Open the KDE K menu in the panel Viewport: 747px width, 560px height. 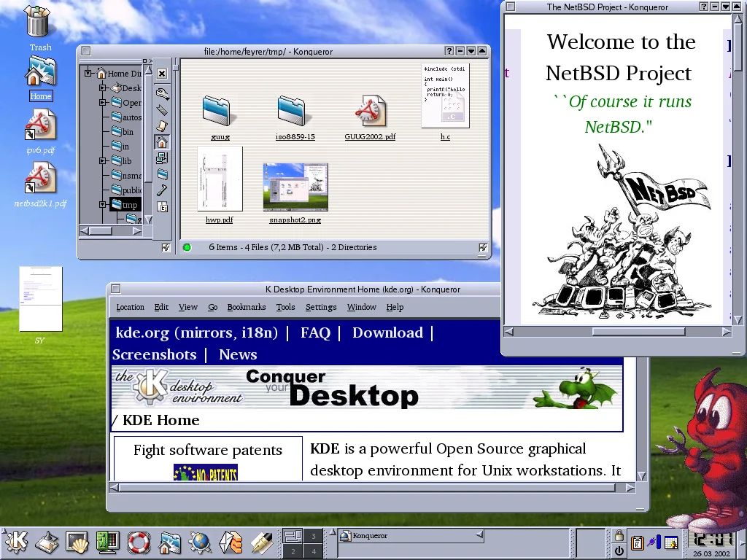pos(16,542)
